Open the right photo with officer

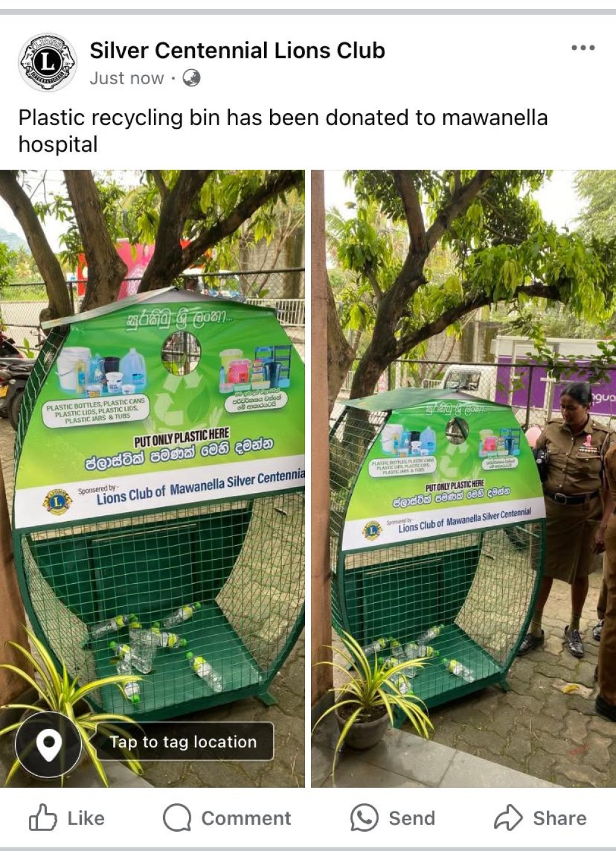click(x=463, y=478)
